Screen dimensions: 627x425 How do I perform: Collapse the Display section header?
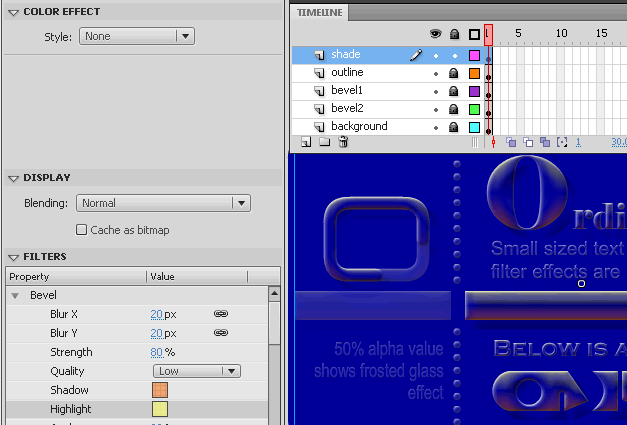point(14,178)
